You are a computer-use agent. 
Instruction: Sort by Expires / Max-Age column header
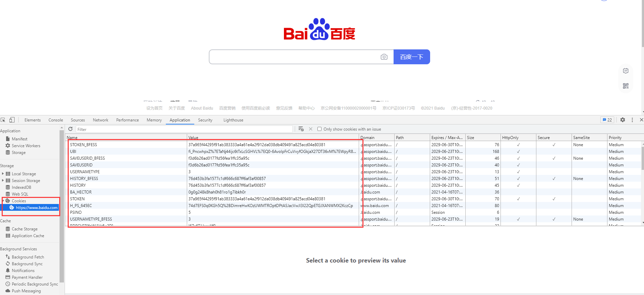click(447, 138)
